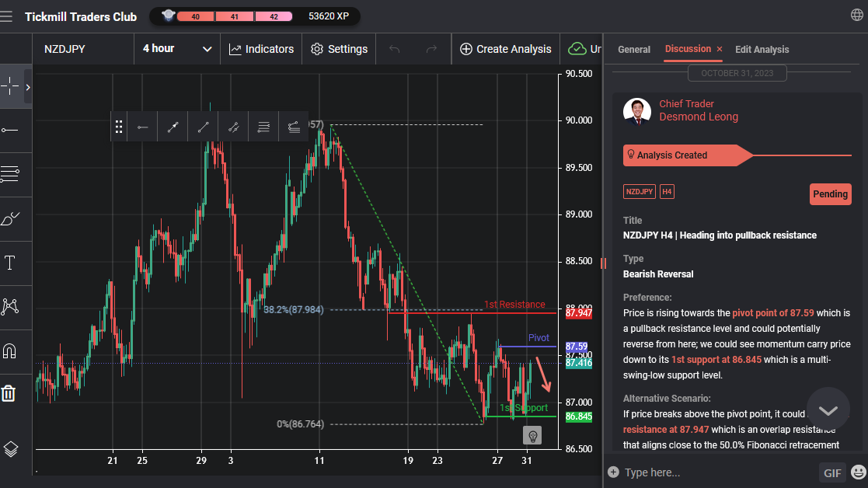Open the layers object tree icon
Viewport: 868px width, 488px height.
[x=11, y=448]
